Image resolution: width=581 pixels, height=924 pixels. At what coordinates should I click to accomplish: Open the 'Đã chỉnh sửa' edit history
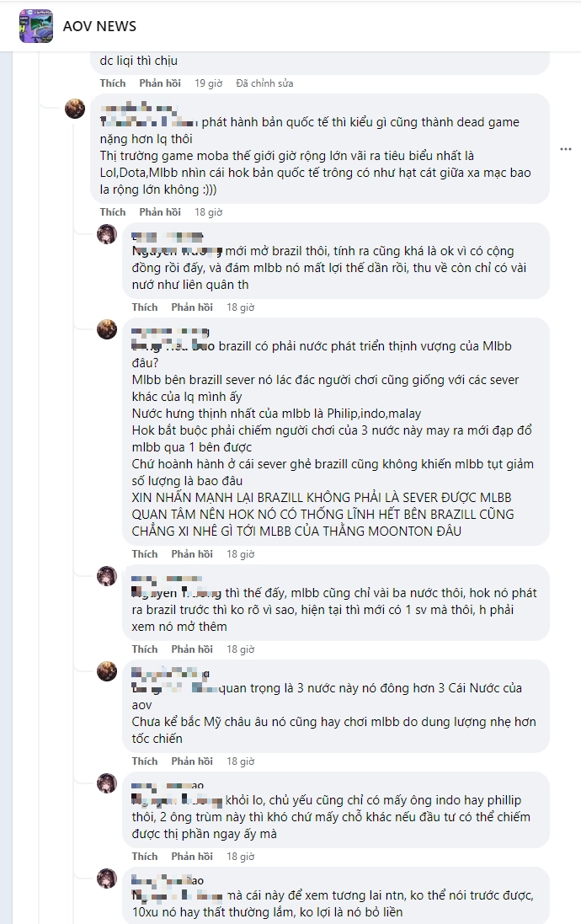pos(264,83)
